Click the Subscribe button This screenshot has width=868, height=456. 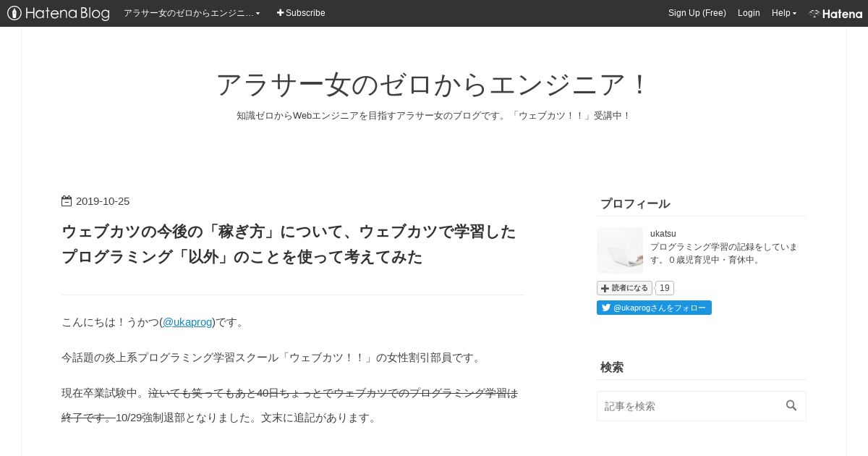tap(301, 13)
